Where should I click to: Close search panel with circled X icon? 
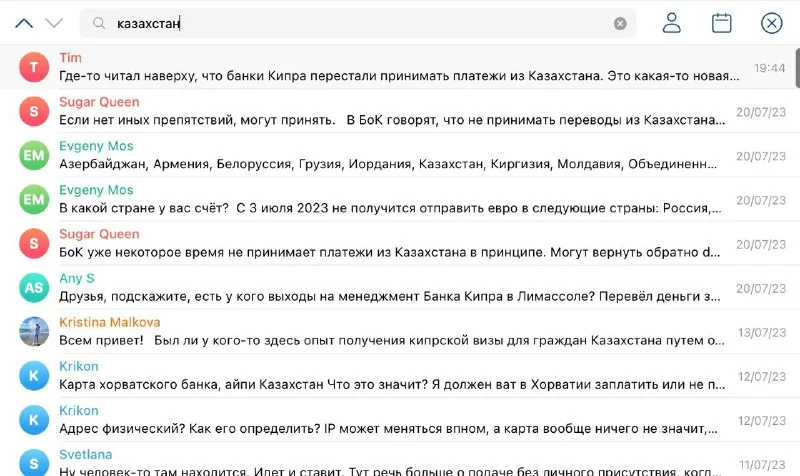[x=771, y=23]
